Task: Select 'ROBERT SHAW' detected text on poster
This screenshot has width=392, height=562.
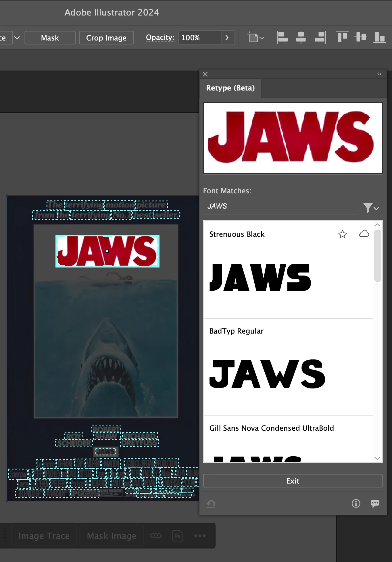Action: [106, 433]
